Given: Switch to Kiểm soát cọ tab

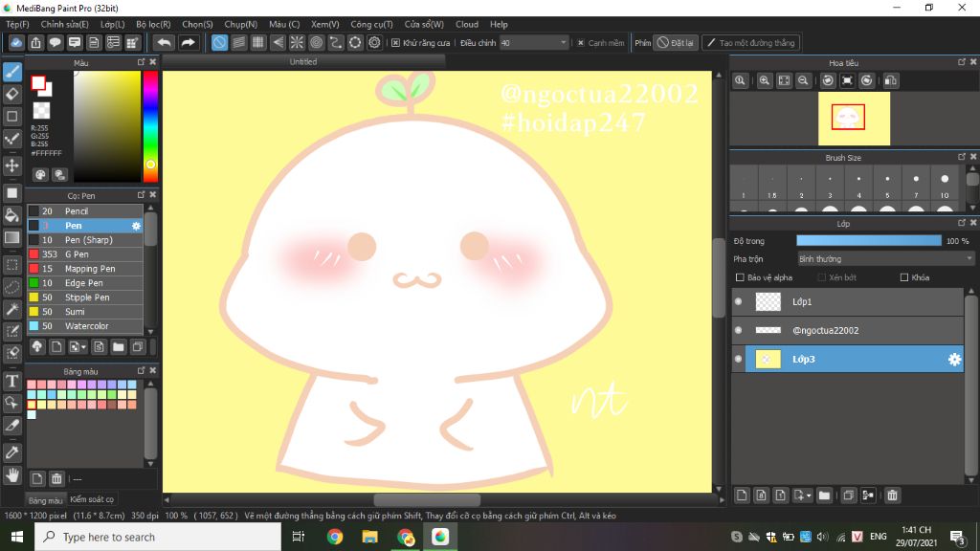Looking at the screenshot, I should [x=92, y=499].
